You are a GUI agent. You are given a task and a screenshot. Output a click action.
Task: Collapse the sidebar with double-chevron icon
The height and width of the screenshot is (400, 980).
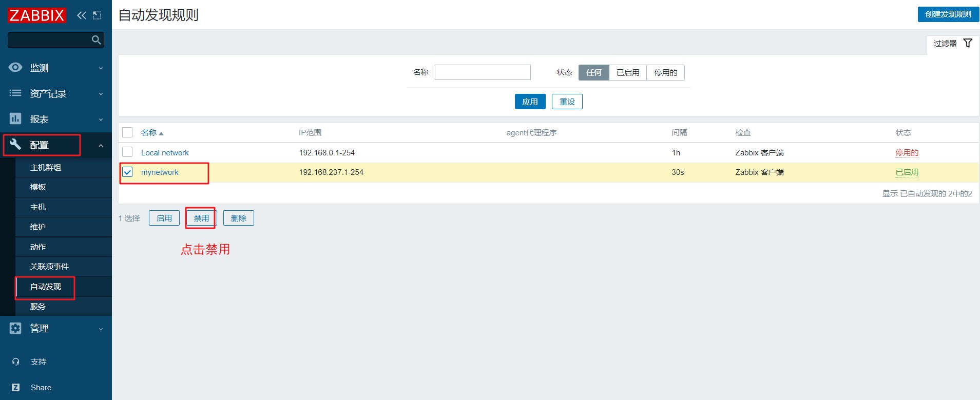coord(81,15)
